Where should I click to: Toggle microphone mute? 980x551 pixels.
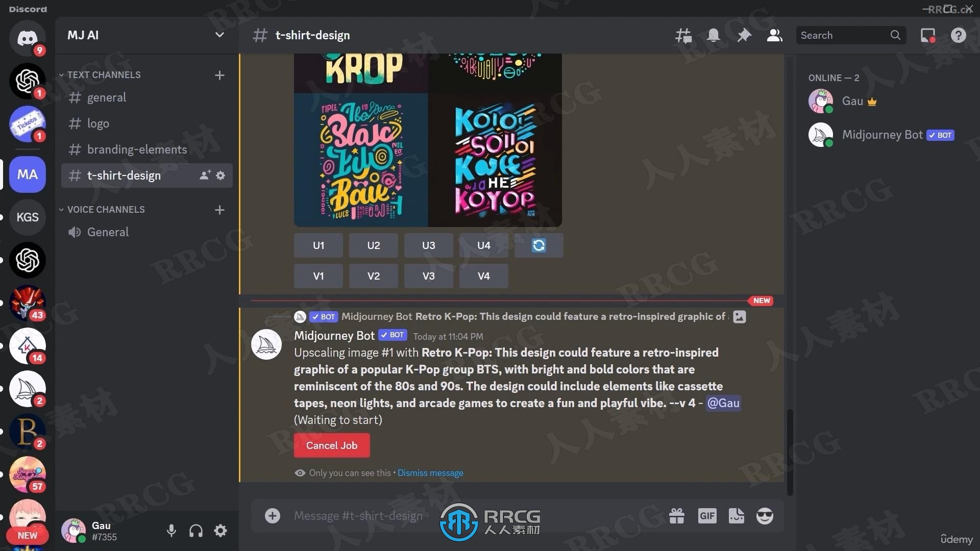[x=171, y=531]
